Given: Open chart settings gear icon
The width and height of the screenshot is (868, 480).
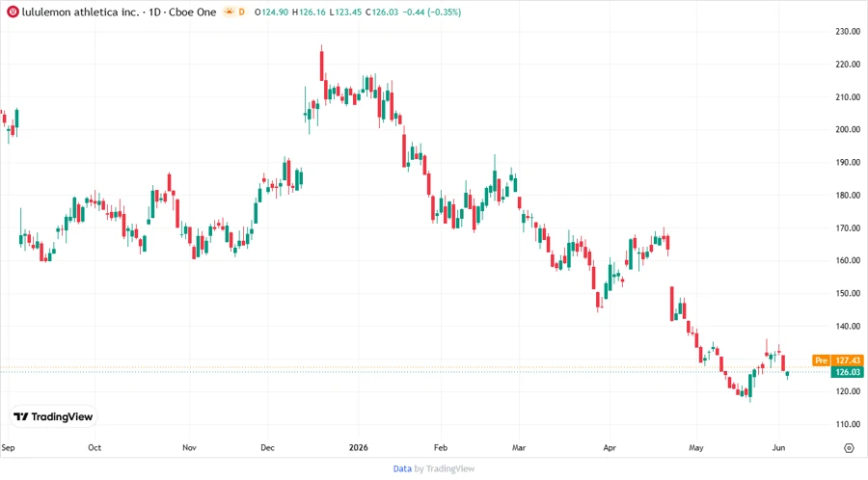Looking at the screenshot, I should click(x=849, y=448).
